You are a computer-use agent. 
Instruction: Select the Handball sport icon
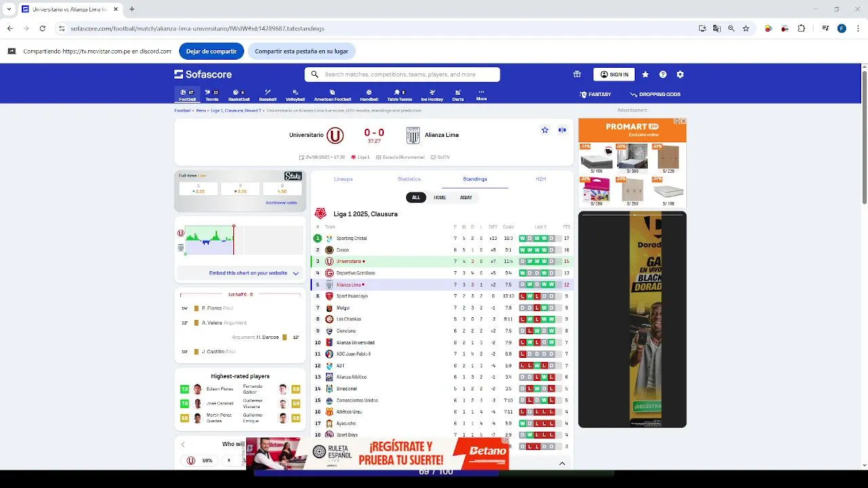[x=369, y=95]
